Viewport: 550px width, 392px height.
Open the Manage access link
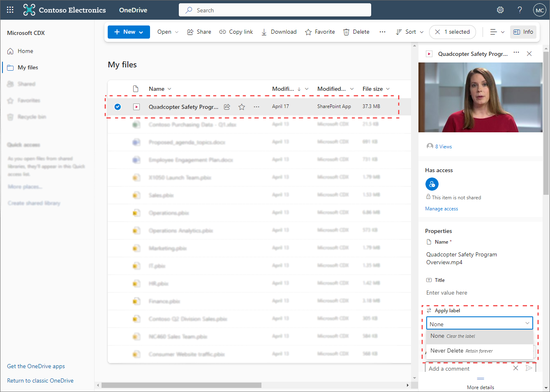pyautogui.click(x=441, y=208)
